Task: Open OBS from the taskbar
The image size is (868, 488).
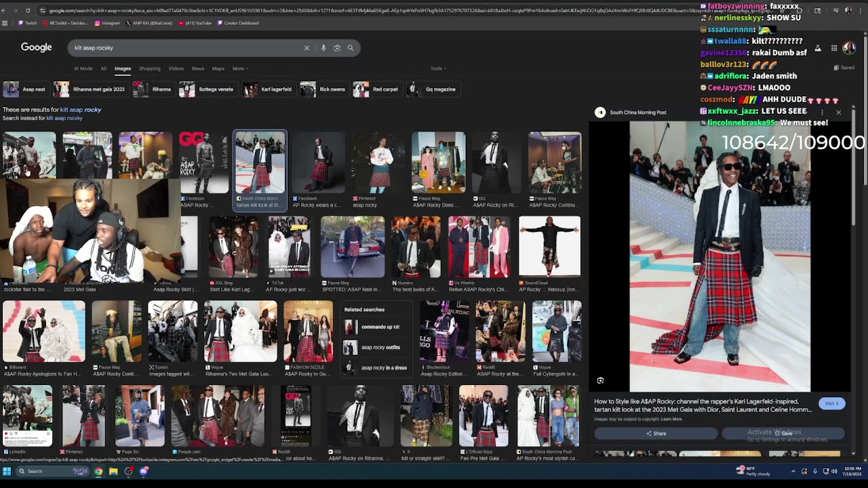Action: (x=128, y=471)
